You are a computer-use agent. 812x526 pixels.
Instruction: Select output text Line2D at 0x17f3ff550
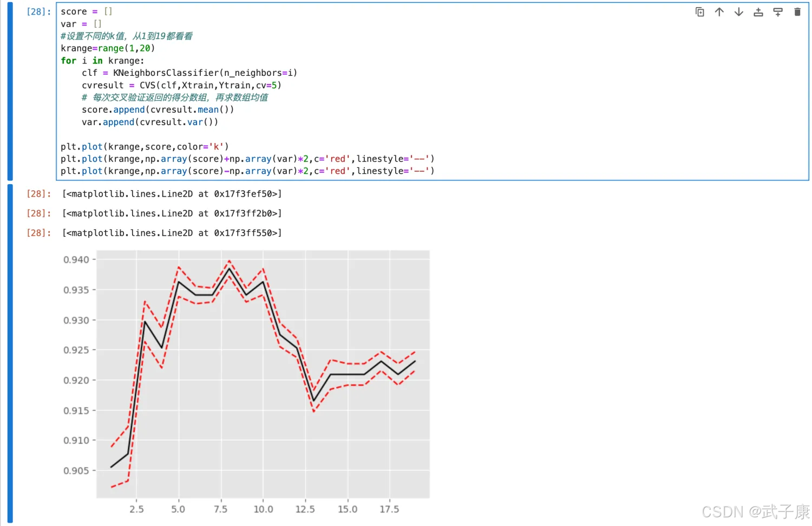172,233
